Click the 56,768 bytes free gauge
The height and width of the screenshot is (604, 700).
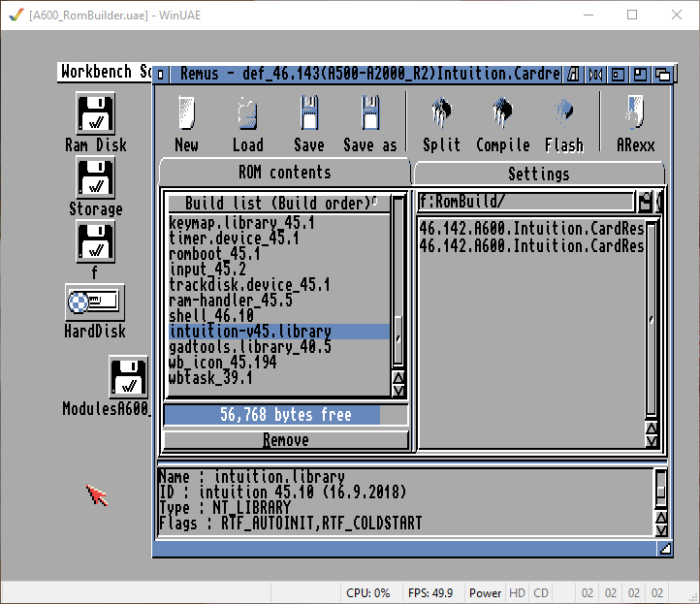[x=286, y=415]
